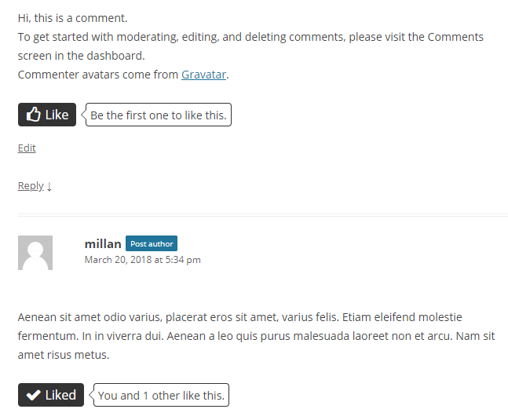Click the 'Be the first one to like this' bubble

pyautogui.click(x=159, y=115)
